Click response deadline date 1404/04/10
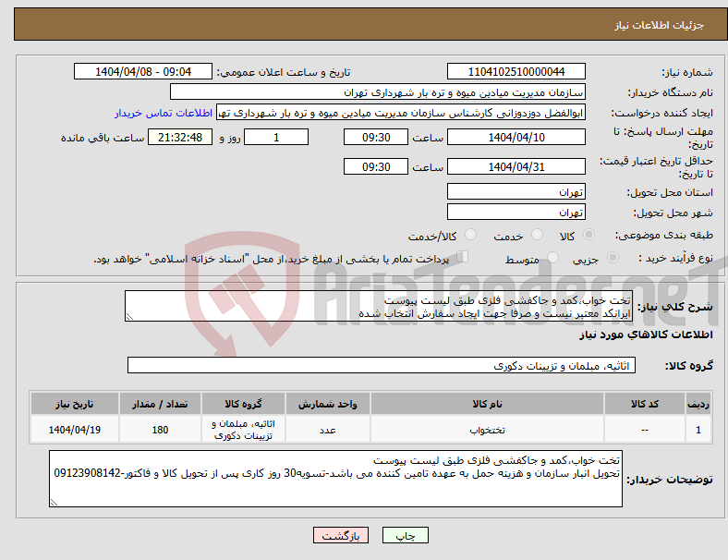Viewport: 728px width, 560px height. point(516,137)
